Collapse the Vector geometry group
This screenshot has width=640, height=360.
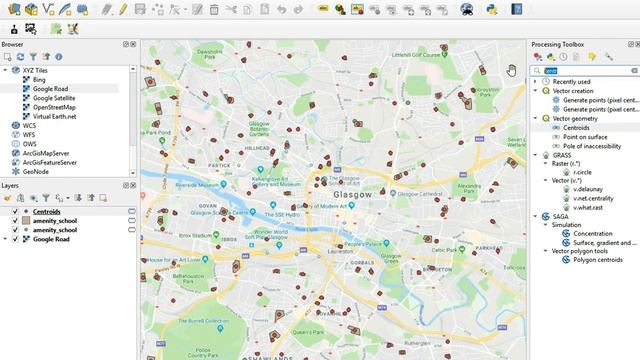point(535,118)
